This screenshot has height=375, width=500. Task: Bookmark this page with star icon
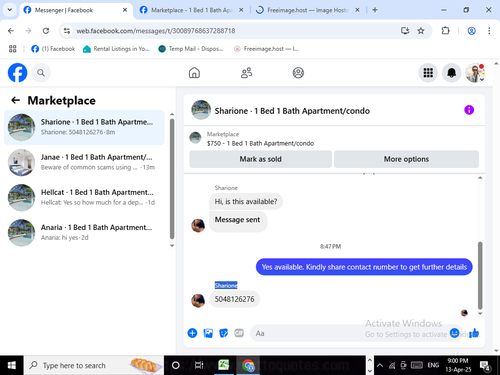[421, 31]
